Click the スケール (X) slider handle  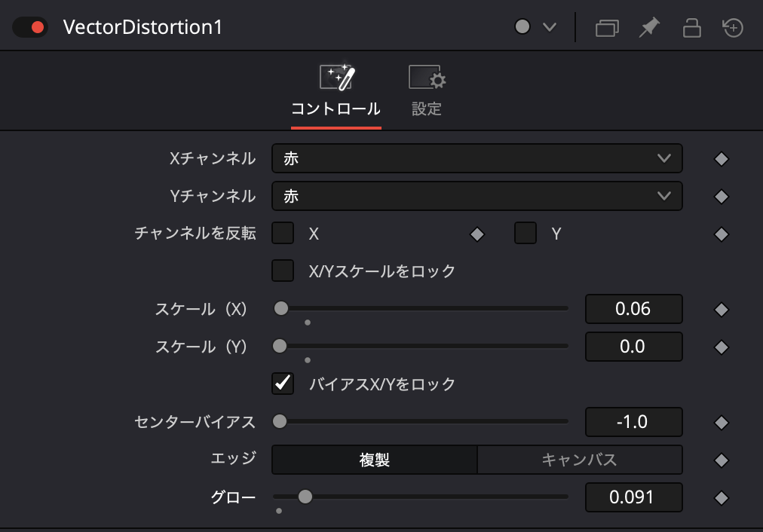pyautogui.click(x=281, y=308)
